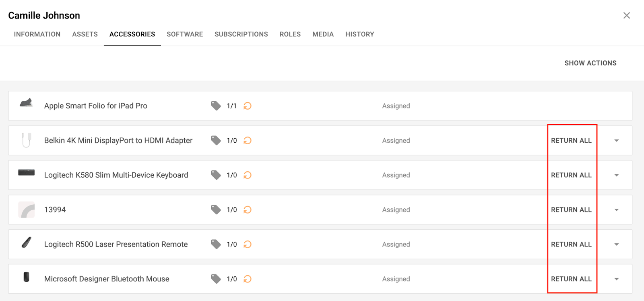
Task: Expand dropdown arrow for Belkin 4K adapter row
Action: [x=617, y=141]
